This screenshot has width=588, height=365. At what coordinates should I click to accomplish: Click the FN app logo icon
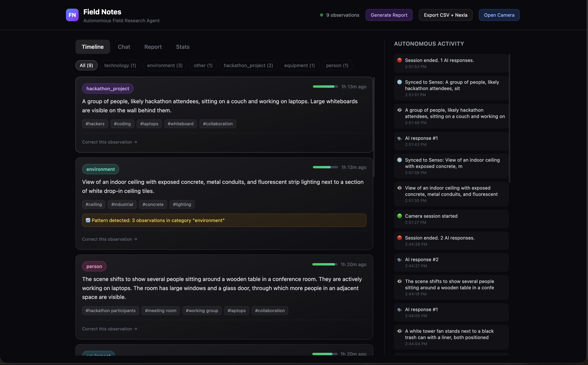72,15
